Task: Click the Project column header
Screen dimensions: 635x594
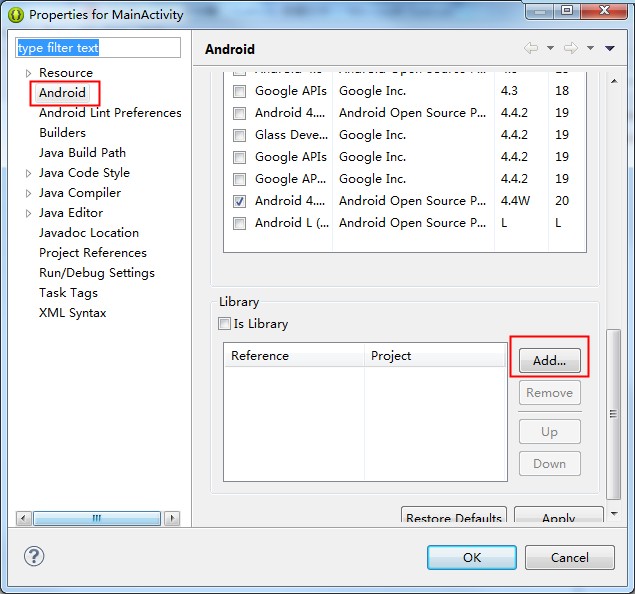Action: point(435,356)
